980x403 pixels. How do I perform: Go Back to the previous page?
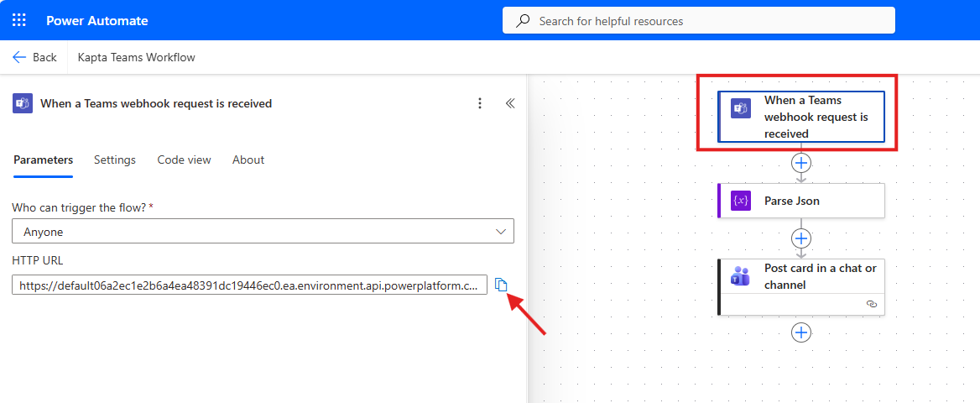(x=34, y=57)
